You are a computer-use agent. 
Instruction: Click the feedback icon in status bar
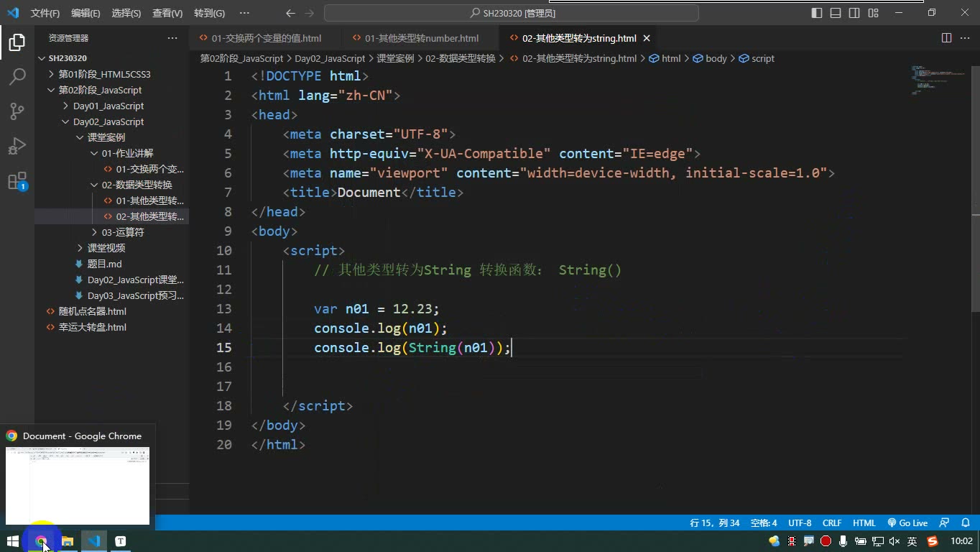944,523
